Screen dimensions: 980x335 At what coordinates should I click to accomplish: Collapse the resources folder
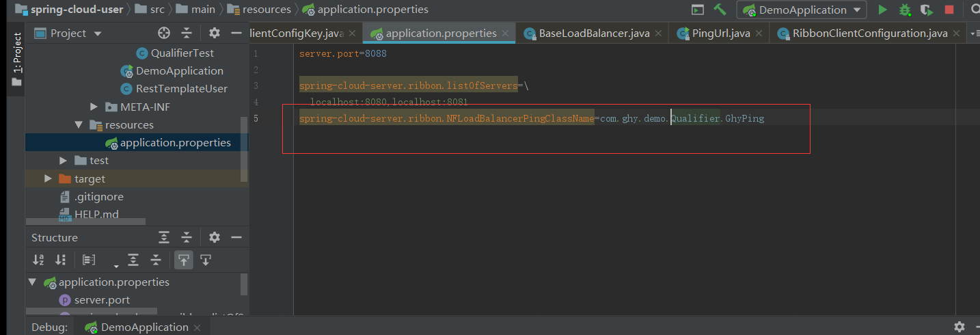click(x=79, y=124)
